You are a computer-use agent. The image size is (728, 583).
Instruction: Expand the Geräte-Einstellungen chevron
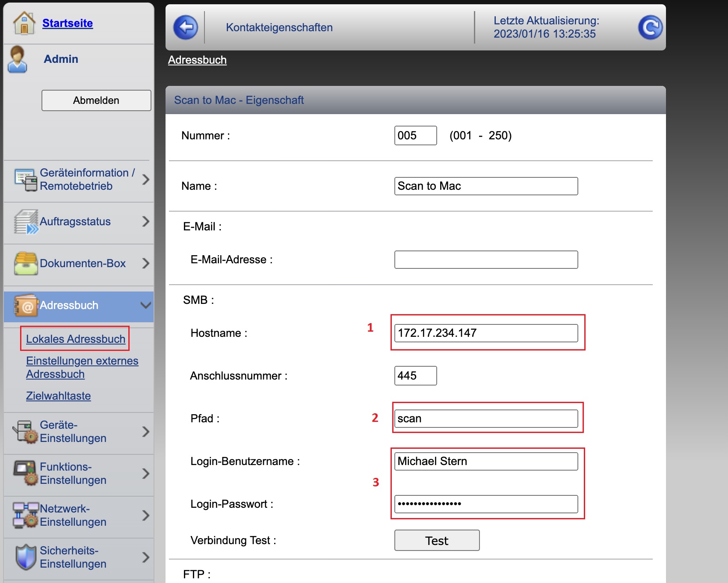pyautogui.click(x=145, y=432)
